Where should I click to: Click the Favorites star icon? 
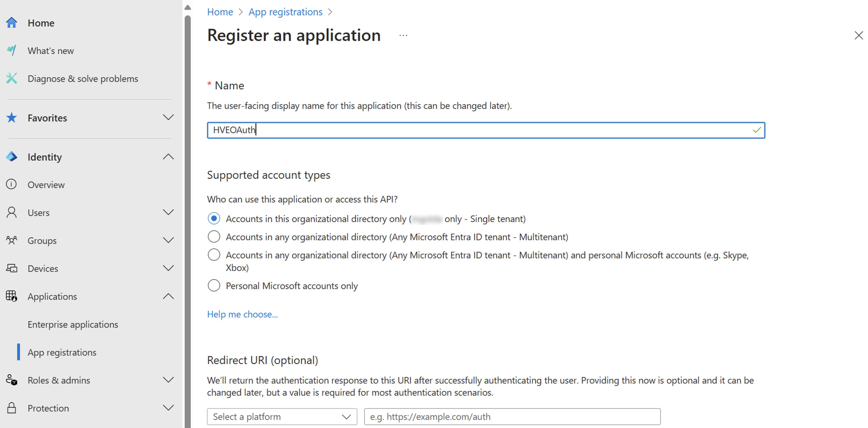click(11, 118)
